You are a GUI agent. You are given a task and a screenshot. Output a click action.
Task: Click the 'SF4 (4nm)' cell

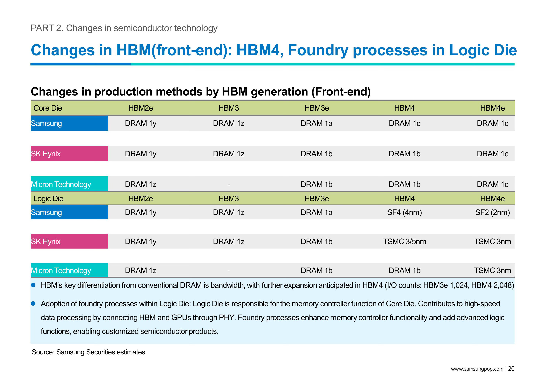tap(404, 212)
